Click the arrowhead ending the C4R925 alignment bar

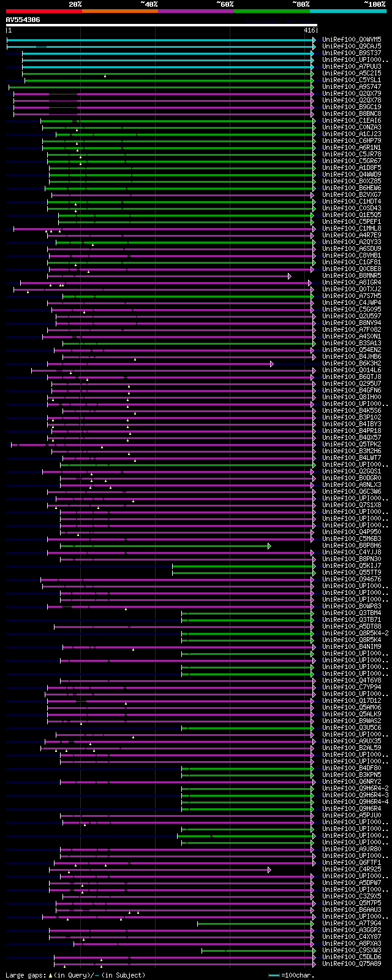pos(269,870)
